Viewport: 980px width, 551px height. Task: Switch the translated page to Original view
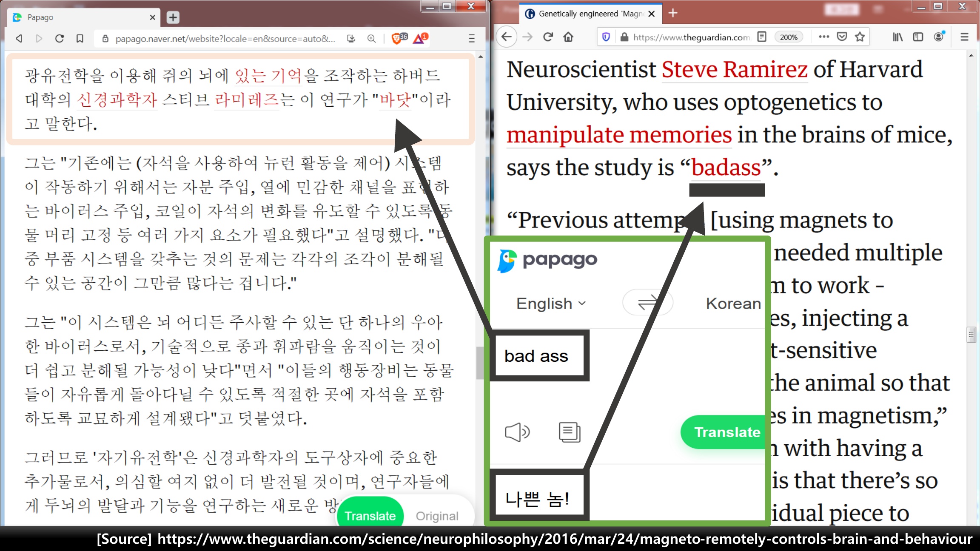[437, 516]
